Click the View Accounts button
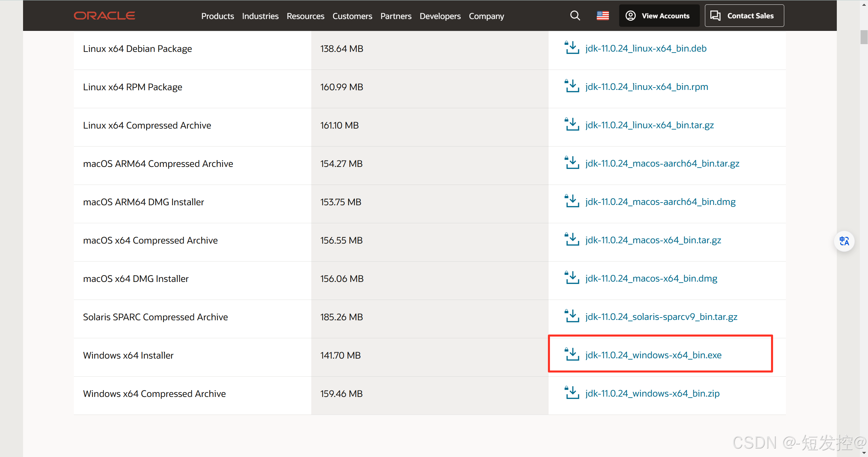The image size is (868, 457). (659, 16)
